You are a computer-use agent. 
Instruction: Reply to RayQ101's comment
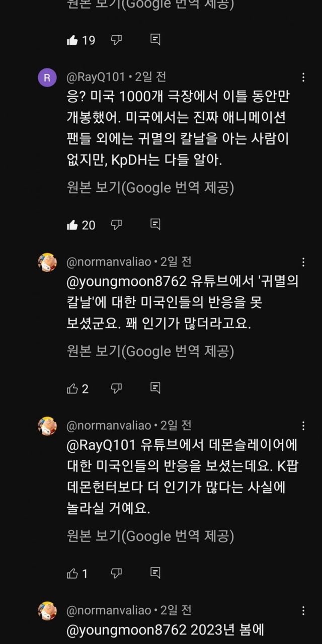[155, 225]
